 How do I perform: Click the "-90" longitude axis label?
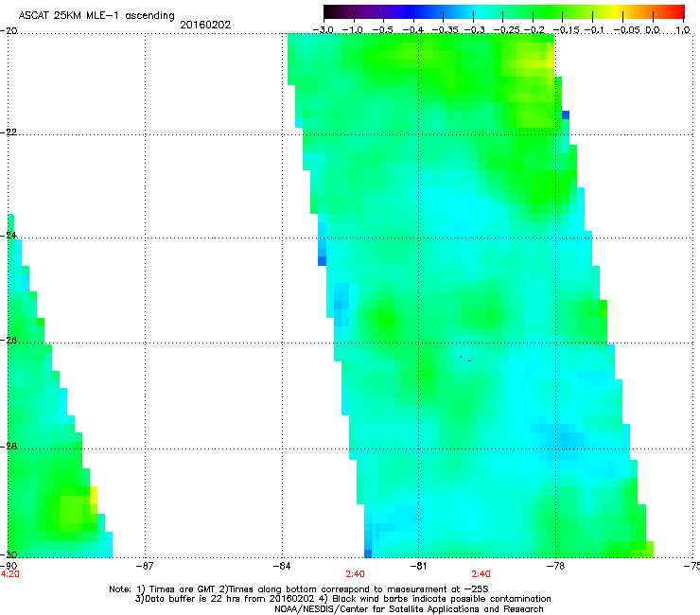tap(9, 567)
